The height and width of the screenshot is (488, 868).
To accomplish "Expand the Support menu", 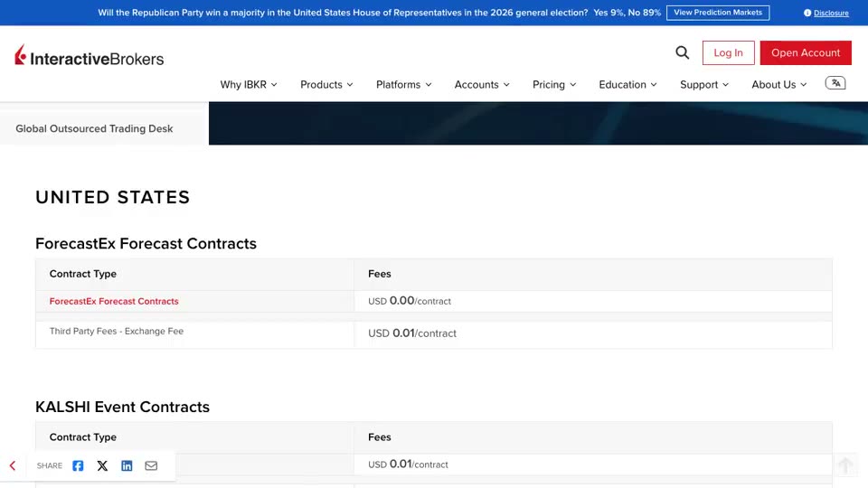I will [x=704, y=85].
